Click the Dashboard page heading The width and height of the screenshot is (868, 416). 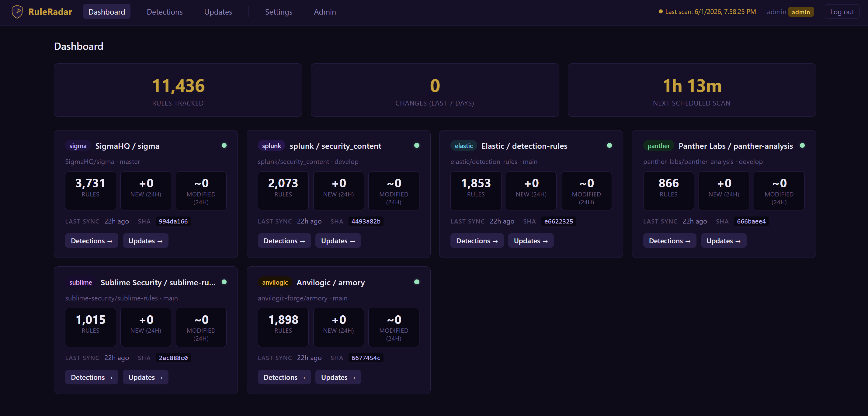78,46
